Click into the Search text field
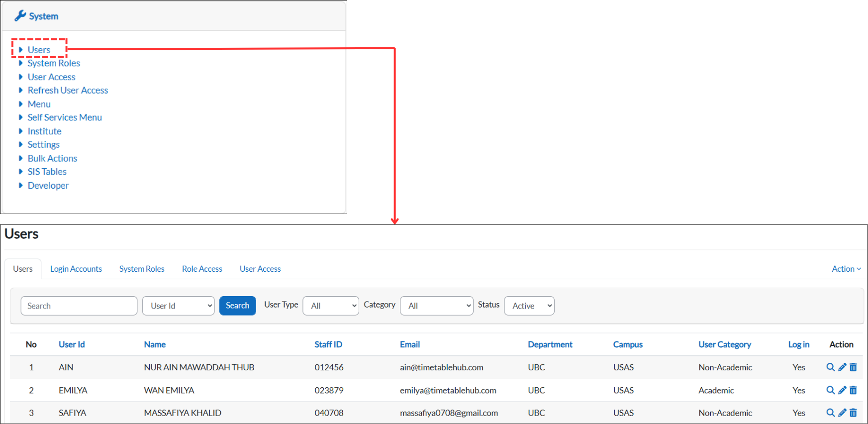The width and height of the screenshot is (868, 424). coord(79,306)
